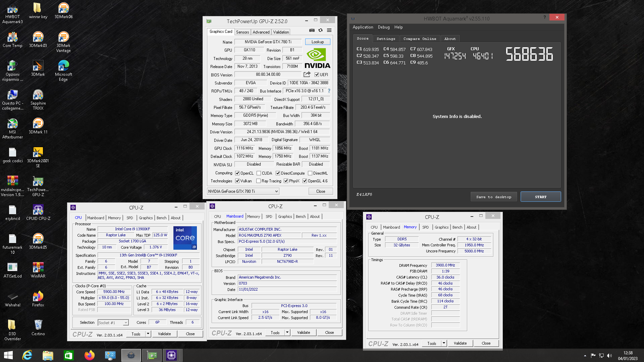644x362 pixels.
Task: Click Aquamark total score 568636
Action: click(529, 54)
